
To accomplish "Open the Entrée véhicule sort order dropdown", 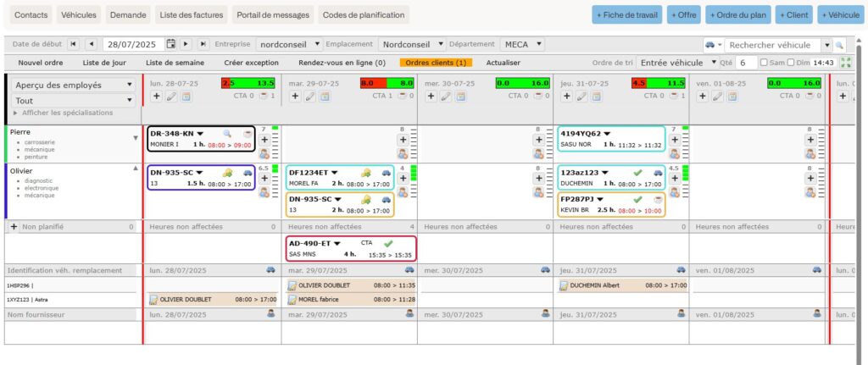I will point(678,63).
